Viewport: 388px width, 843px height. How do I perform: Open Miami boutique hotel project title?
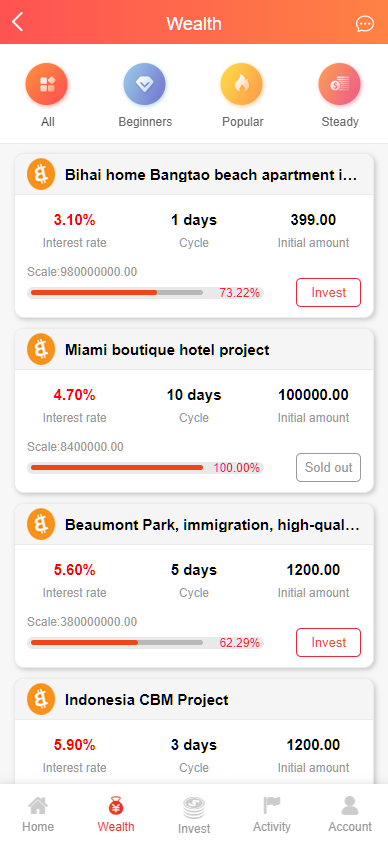pyautogui.click(x=167, y=350)
